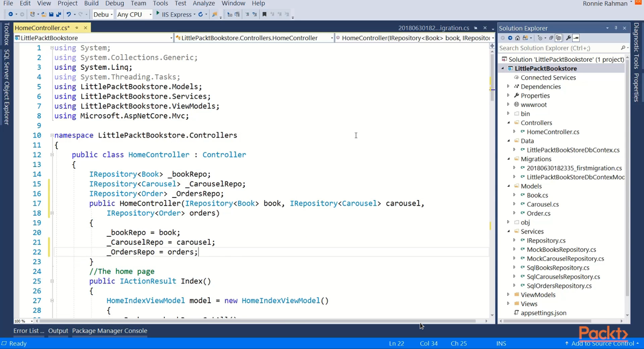Click the Ronnie Rahman account name

click(605, 4)
